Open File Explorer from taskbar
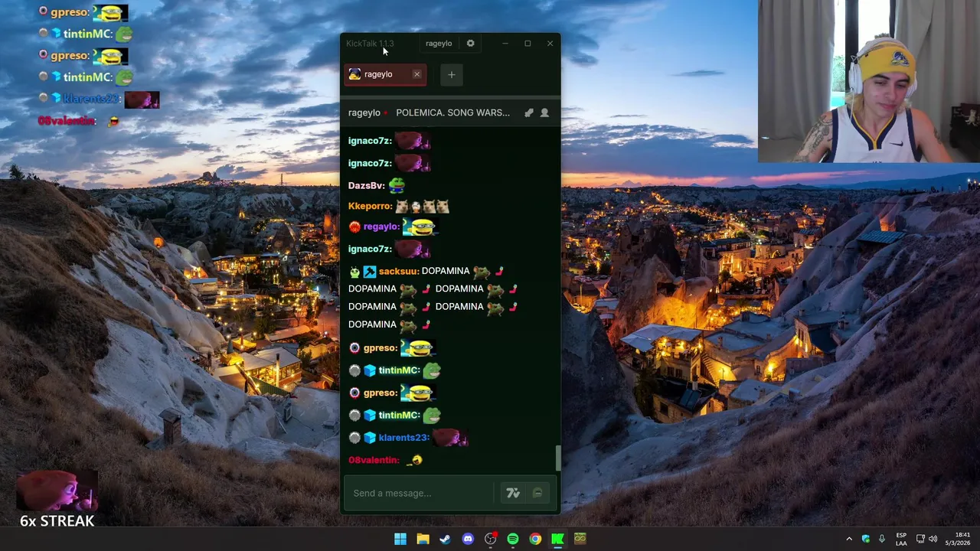The image size is (980, 551). pos(423,539)
